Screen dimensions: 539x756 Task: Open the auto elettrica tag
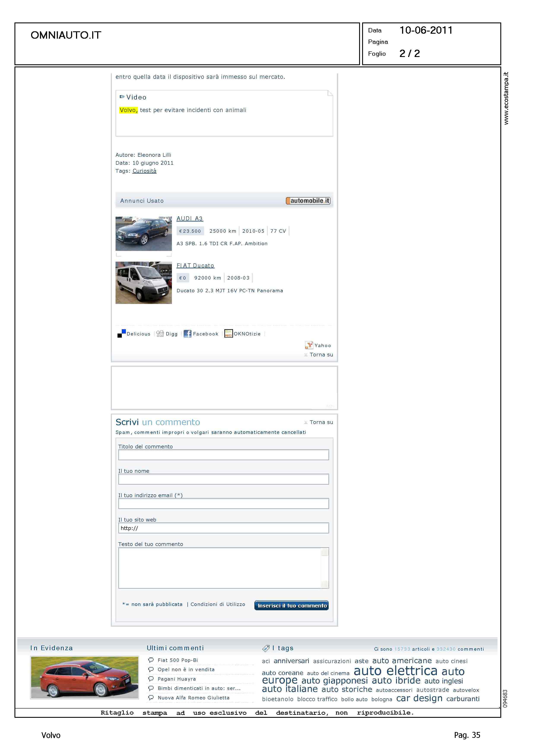point(395,671)
